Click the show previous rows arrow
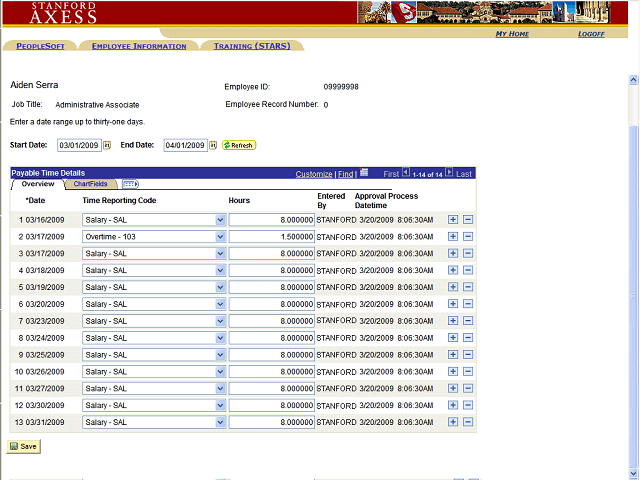This screenshot has width=640, height=480. (405, 173)
